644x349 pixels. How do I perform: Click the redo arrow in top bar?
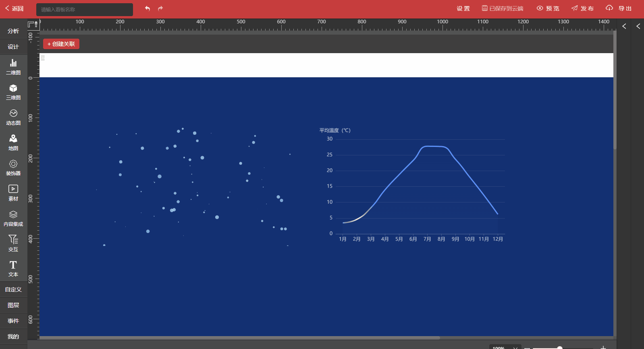(160, 8)
